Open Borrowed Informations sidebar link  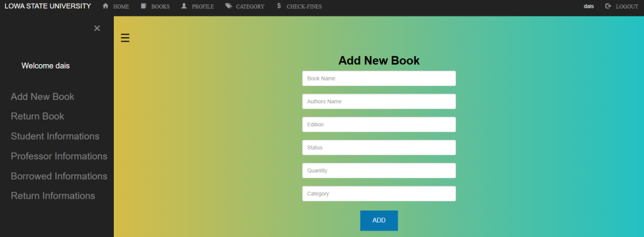(x=59, y=176)
